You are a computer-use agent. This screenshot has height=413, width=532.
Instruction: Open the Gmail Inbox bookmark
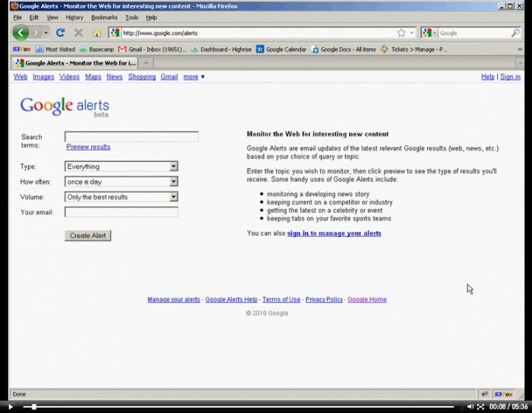(152, 49)
